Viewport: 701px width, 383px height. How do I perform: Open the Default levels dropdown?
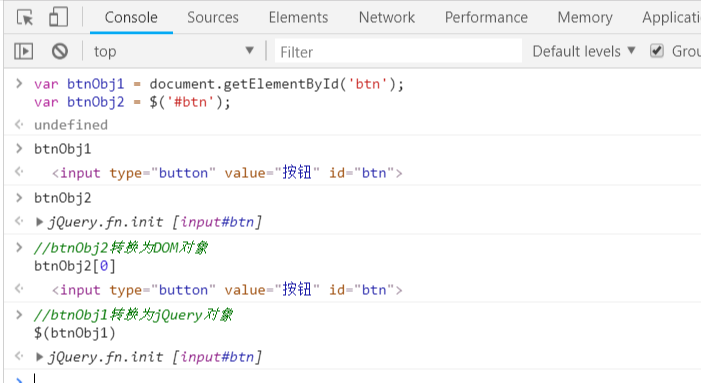584,51
